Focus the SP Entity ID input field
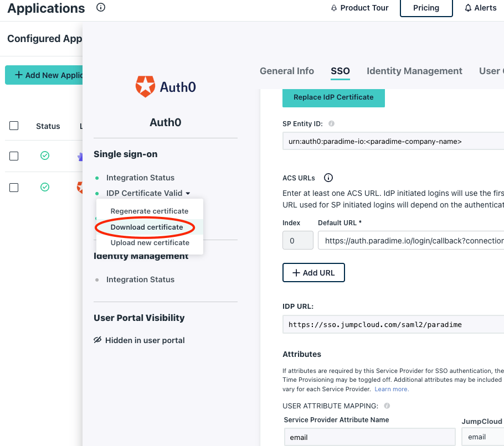 [x=393, y=141]
